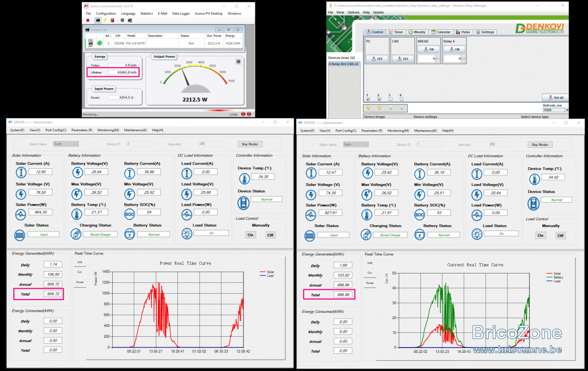Open the Settings tab in Denkovi
Screen dimensions: 588x371
pyautogui.click(x=485, y=32)
